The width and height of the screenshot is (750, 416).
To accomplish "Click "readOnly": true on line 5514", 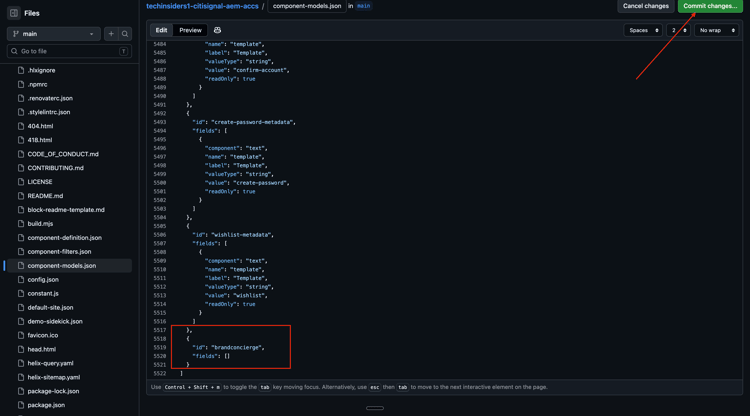I will tap(230, 304).
